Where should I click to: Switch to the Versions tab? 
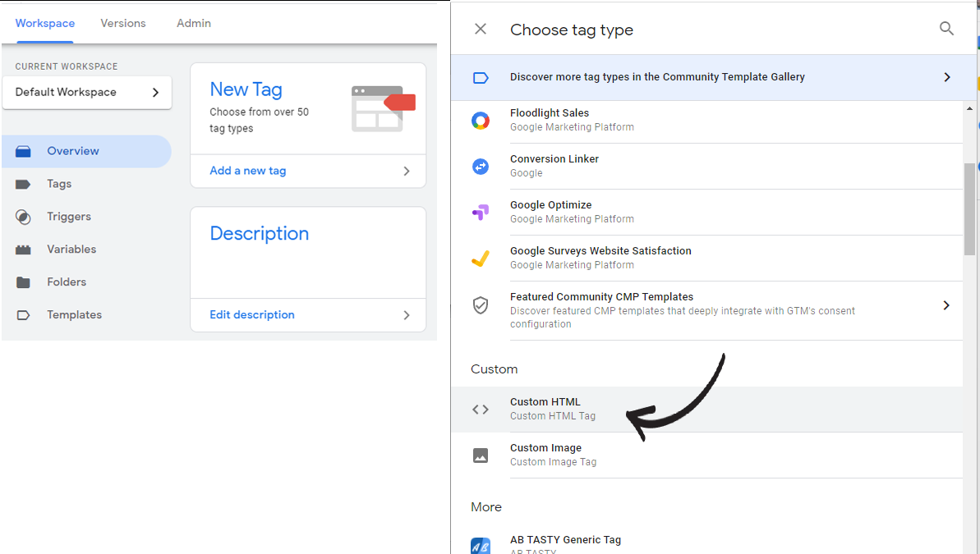[x=123, y=23]
